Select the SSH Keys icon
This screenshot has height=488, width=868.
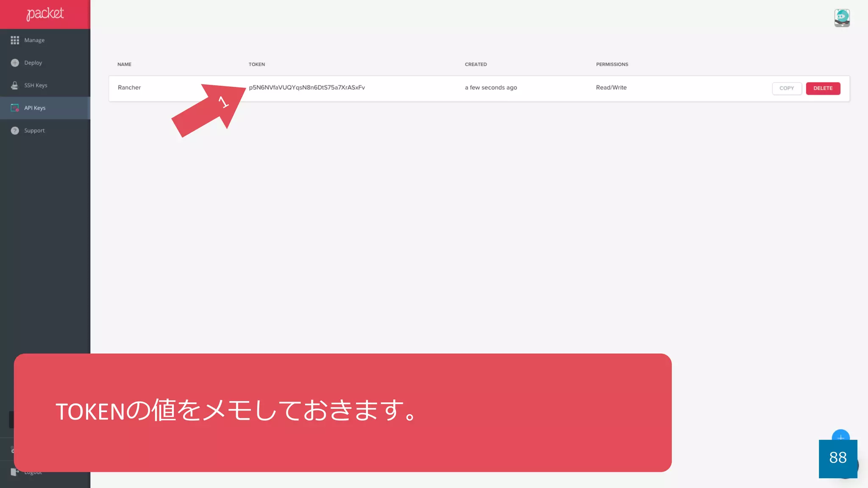[x=15, y=85]
